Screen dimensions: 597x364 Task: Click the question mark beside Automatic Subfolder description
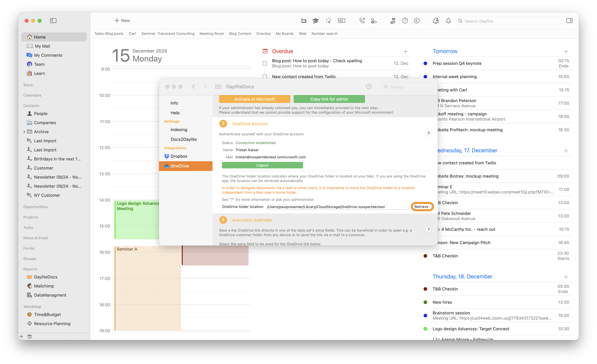[x=429, y=230]
